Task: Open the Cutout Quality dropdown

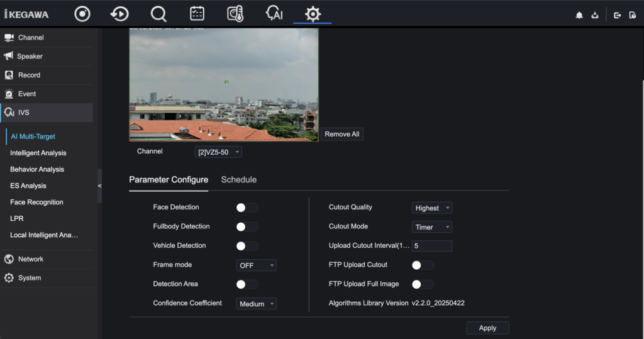Action: click(x=432, y=208)
